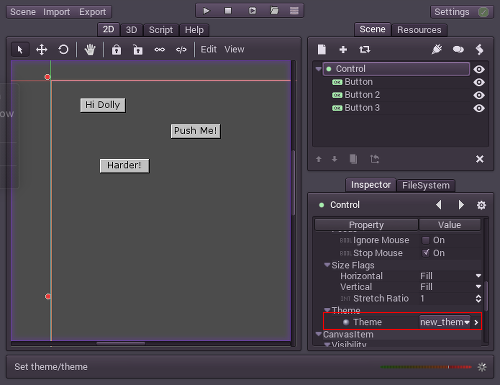
Task: Play the edited scene
Action: pos(252,11)
